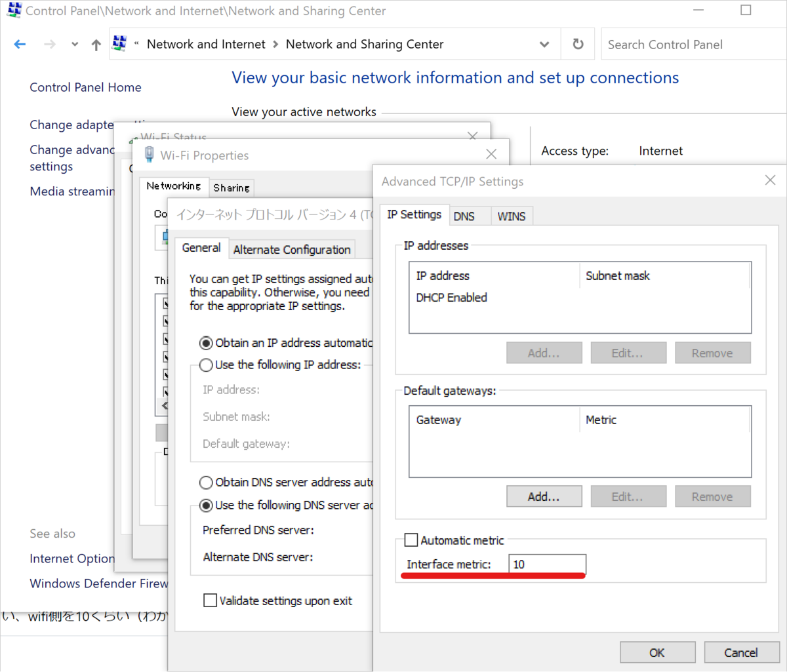Click Add under Default gateways
Viewport: 787px width, 672px height.
pos(544,496)
